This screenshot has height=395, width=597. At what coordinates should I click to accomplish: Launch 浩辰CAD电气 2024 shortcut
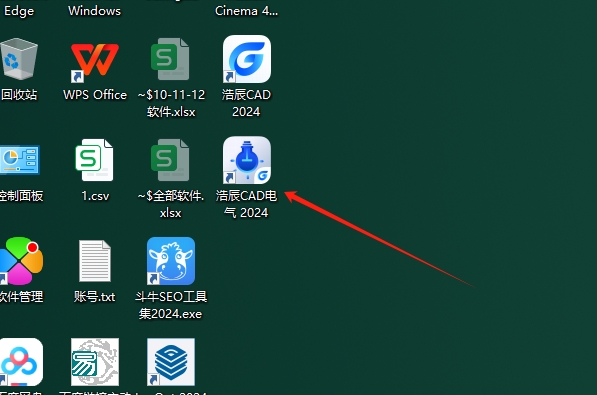247,160
